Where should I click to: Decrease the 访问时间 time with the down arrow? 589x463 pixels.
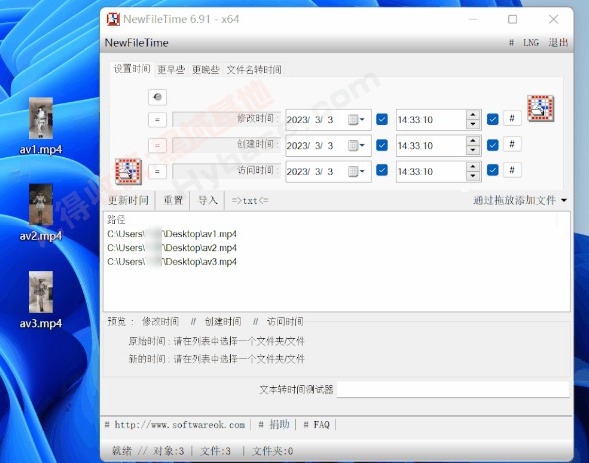tap(473, 176)
